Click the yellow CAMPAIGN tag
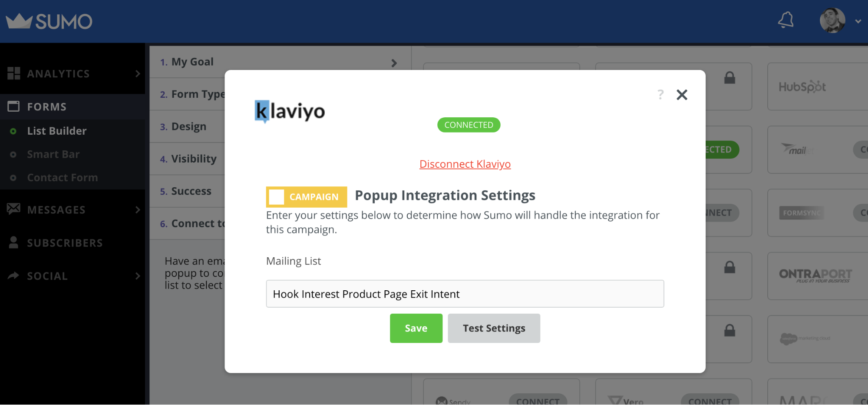Viewport: 868px width, 405px height. tap(307, 197)
